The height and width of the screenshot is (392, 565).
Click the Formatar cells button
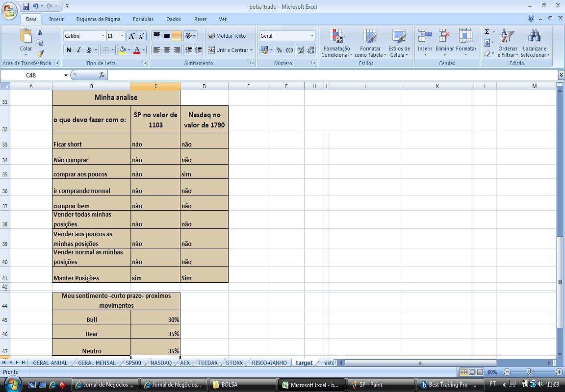(x=466, y=43)
